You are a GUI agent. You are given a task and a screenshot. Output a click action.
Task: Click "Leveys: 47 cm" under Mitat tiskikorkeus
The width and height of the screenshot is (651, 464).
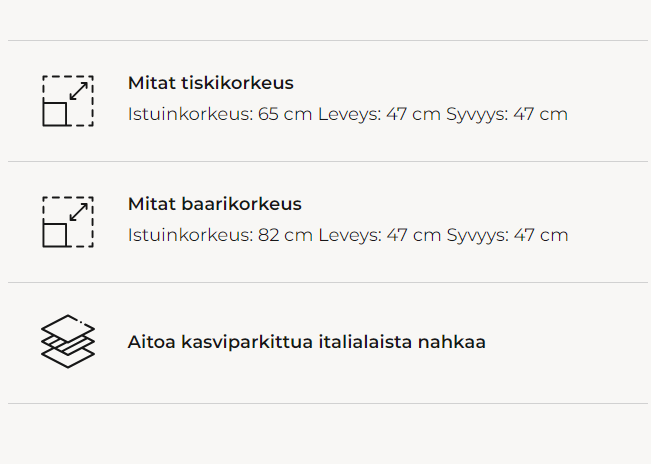379,114
